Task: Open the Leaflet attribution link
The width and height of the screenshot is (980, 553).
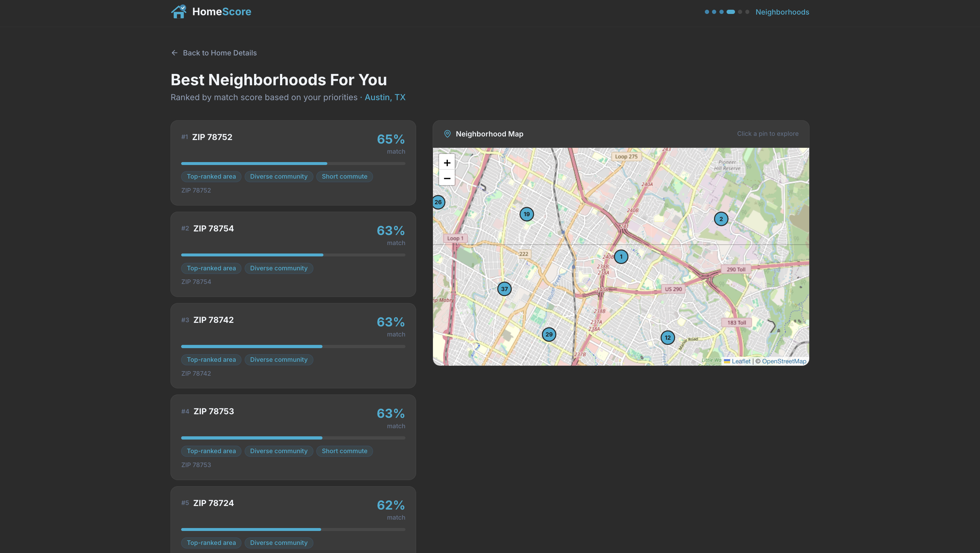Action: point(741,361)
